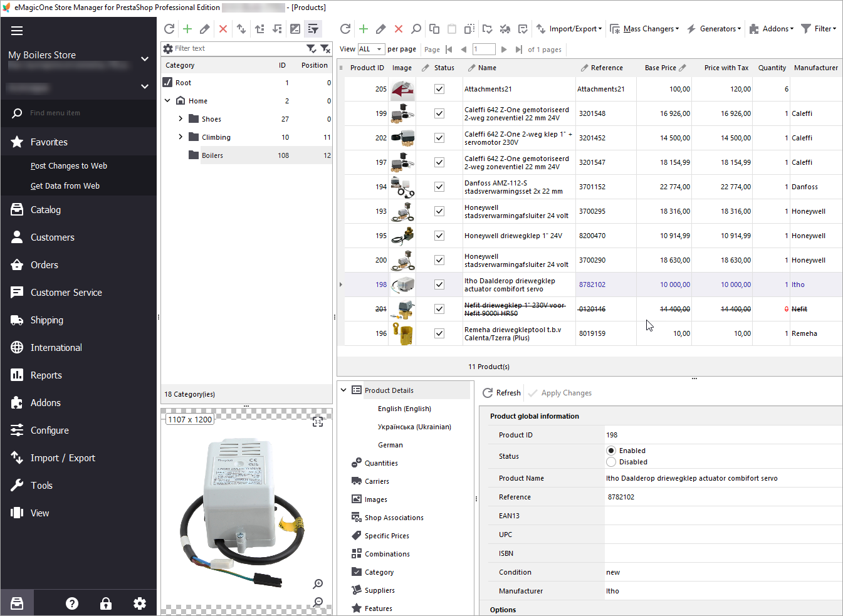Screen dimensions: 843x616
Task: Fit the preview image to frame icon
Action: click(x=318, y=422)
